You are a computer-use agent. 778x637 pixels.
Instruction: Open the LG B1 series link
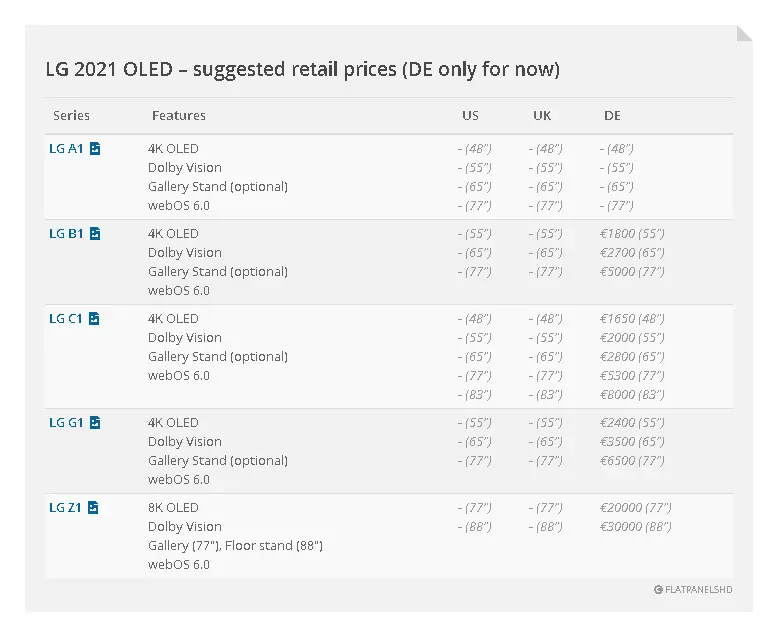click(66, 233)
